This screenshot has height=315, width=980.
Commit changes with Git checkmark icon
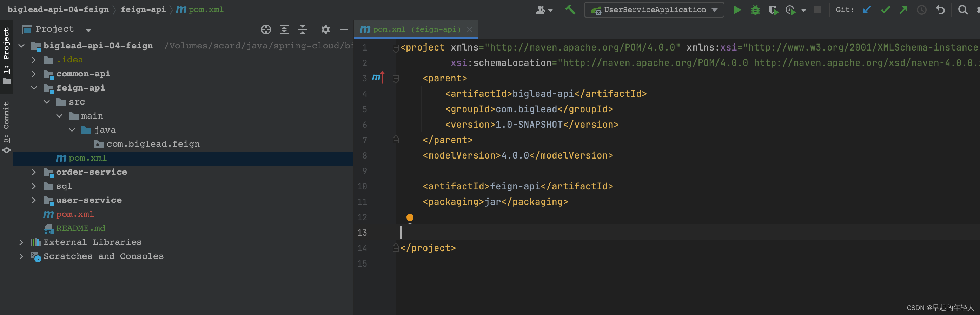[x=885, y=10]
